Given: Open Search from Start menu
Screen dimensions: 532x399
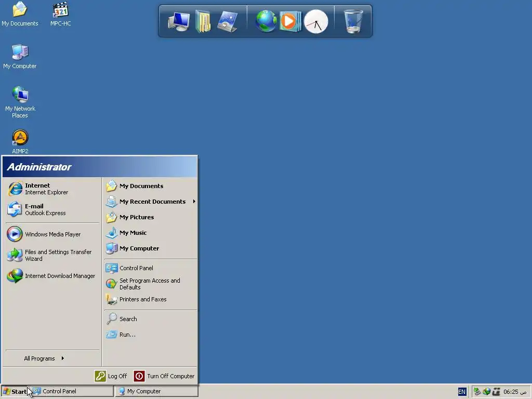Looking at the screenshot, I should [151, 319].
